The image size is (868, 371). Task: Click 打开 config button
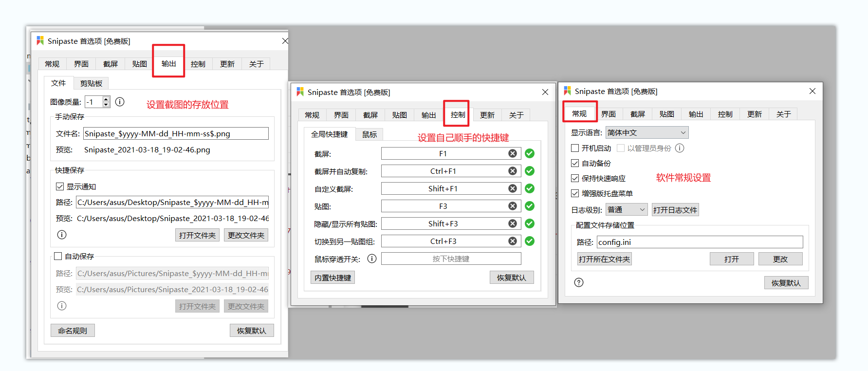732,259
